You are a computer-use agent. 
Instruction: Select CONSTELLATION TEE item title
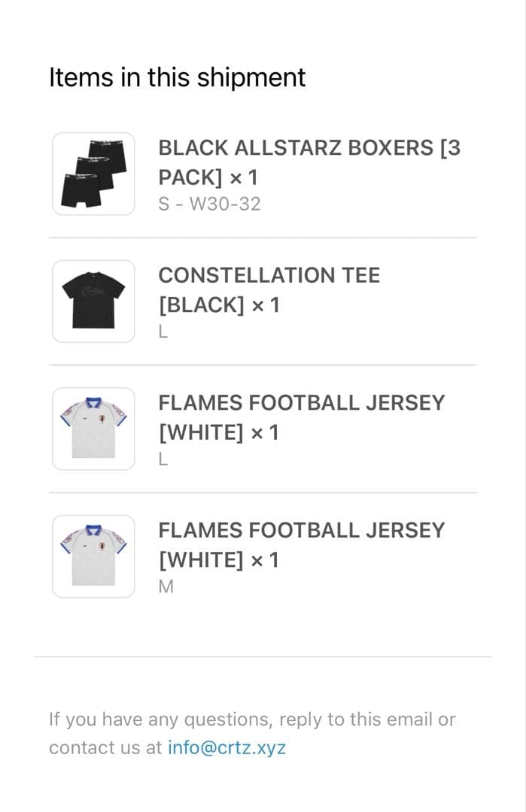(x=269, y=275)
